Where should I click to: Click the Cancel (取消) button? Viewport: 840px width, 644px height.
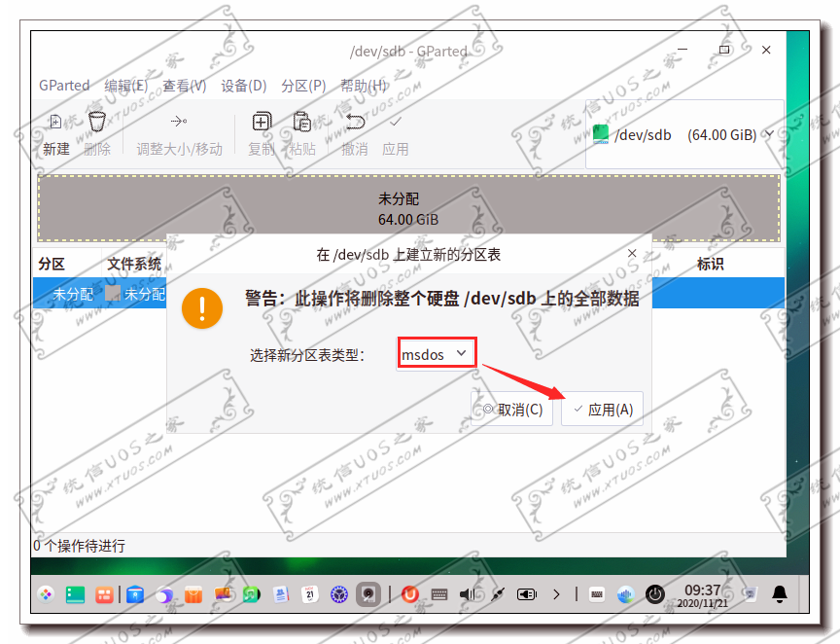pyautogui.click(x=512, y=410)
